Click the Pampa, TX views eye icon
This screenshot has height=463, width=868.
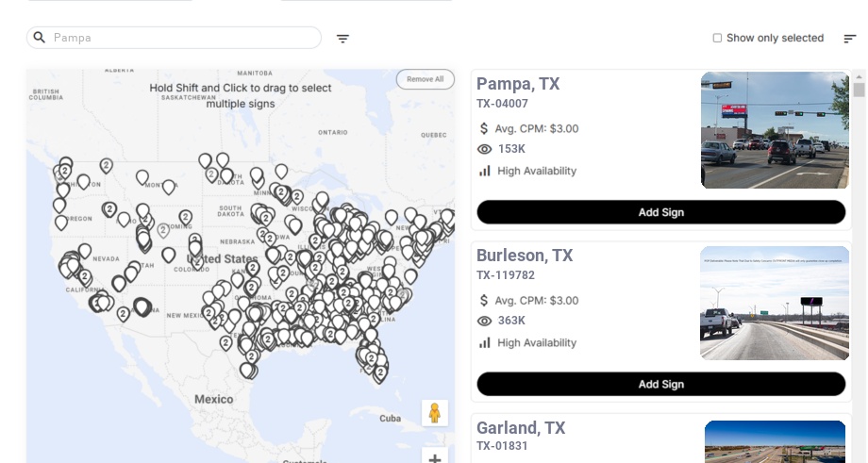(484, 149)
